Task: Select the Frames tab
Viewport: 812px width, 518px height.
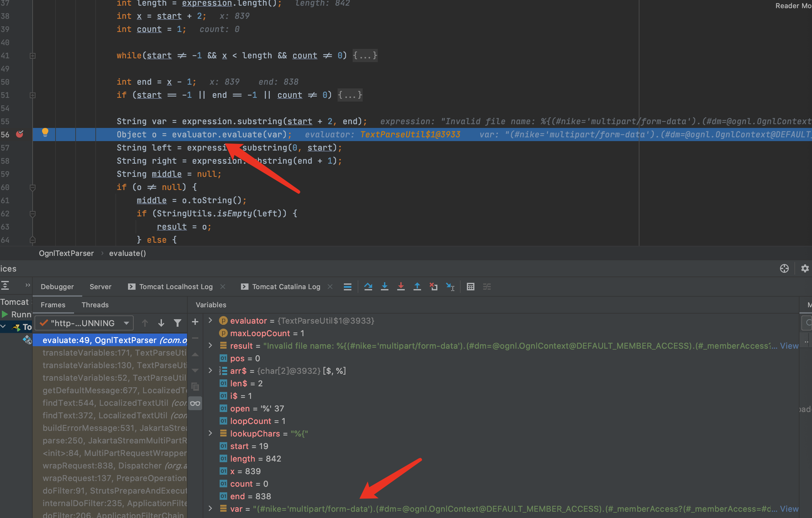Action: coord(53,305)
